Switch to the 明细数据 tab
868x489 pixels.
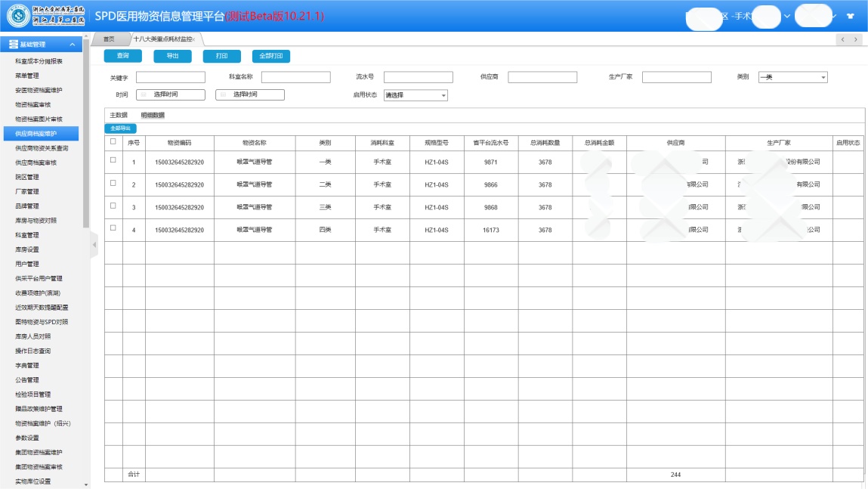[153, 115]
